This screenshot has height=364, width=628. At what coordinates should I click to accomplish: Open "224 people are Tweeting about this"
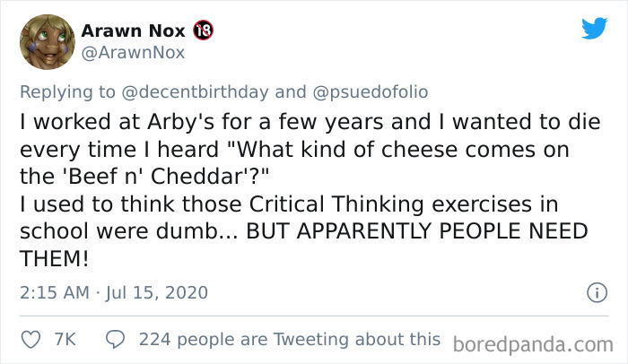pos(290,340)
